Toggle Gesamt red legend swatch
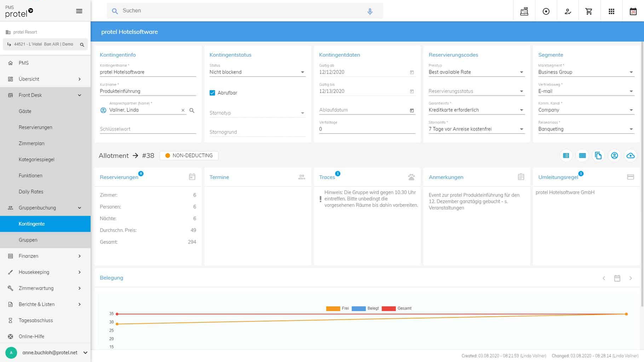The width and height of the screenshot is (644, 362). [389, 309]
